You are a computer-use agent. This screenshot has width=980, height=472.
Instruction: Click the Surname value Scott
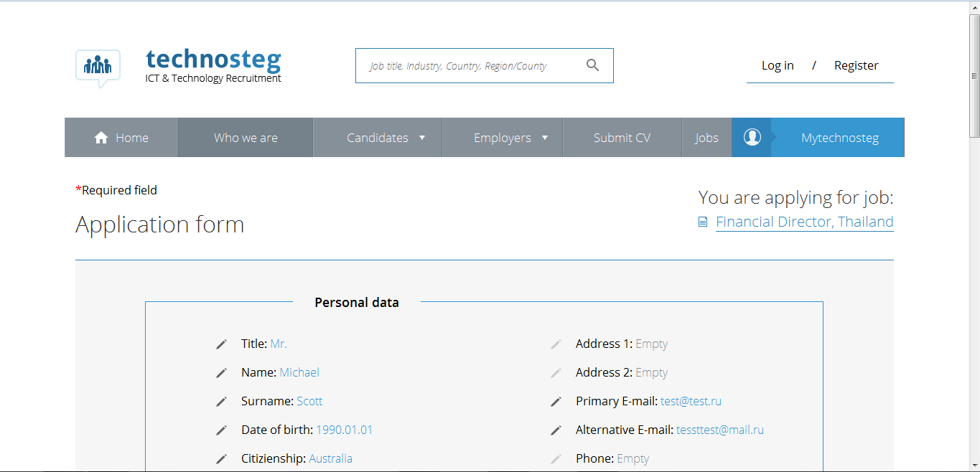click(x=309, y=402)
